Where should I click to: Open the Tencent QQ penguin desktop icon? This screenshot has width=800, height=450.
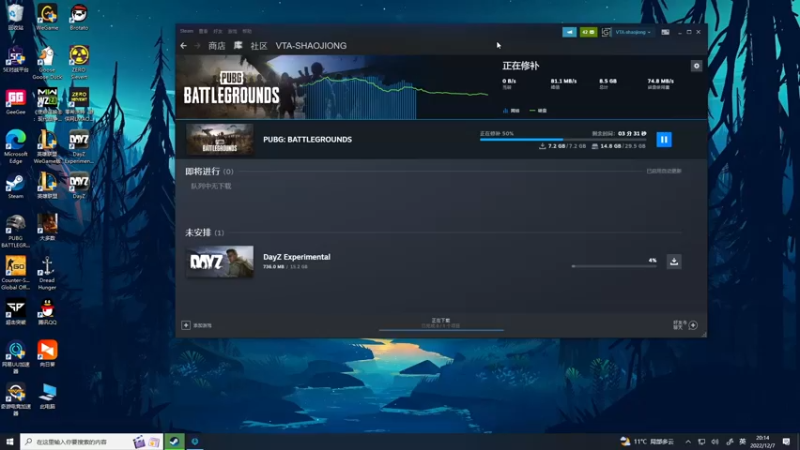click(47, 312)
